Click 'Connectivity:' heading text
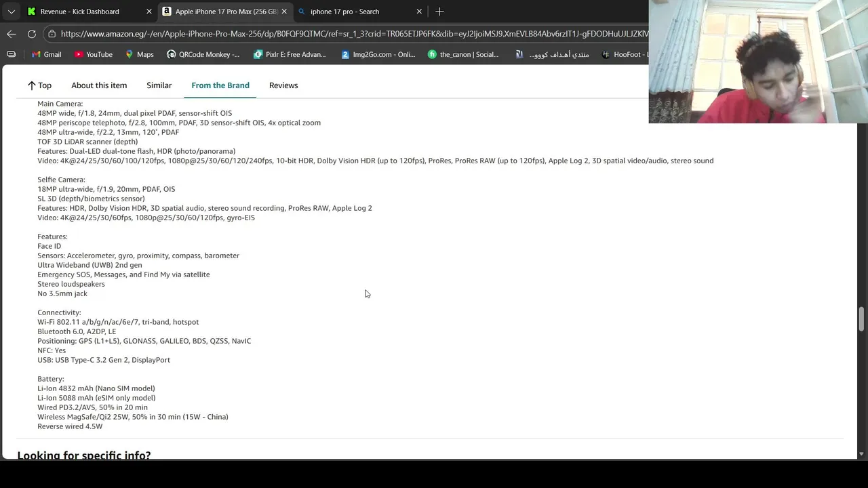 tap(59, 312)
